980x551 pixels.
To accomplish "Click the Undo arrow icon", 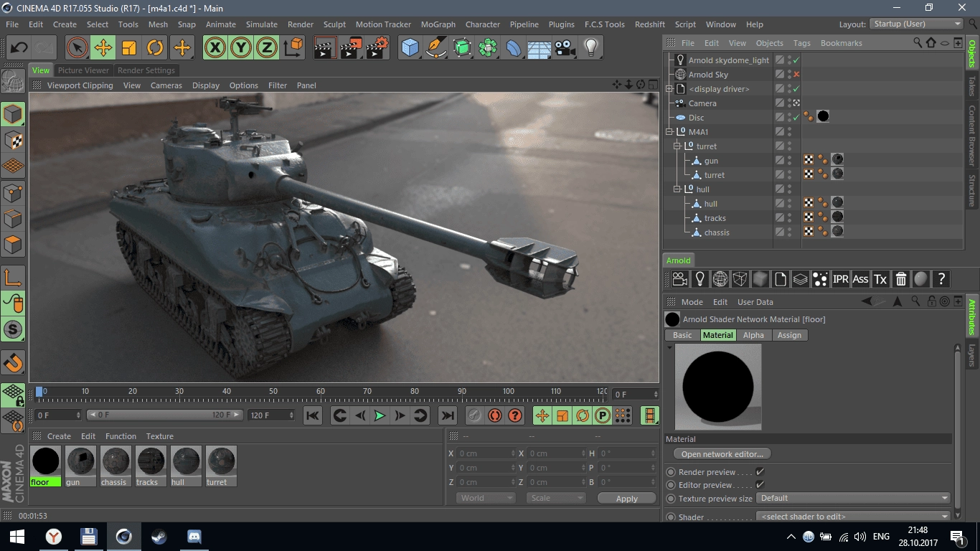I will pos(19,48).
